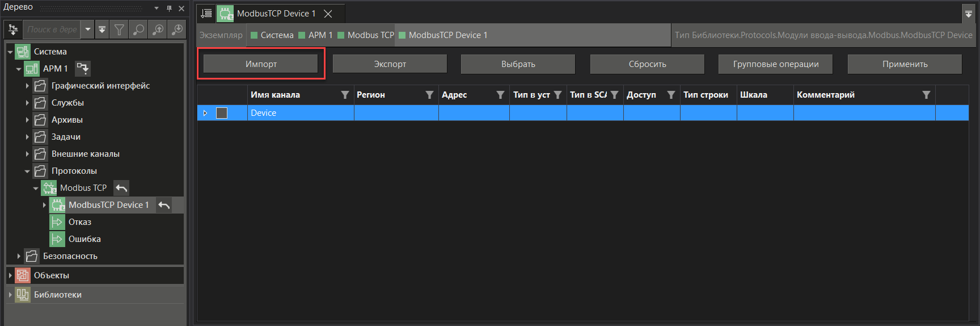980x326 pixels.
Task: Filter the Комментарий column
Action: tap(926, 95)
